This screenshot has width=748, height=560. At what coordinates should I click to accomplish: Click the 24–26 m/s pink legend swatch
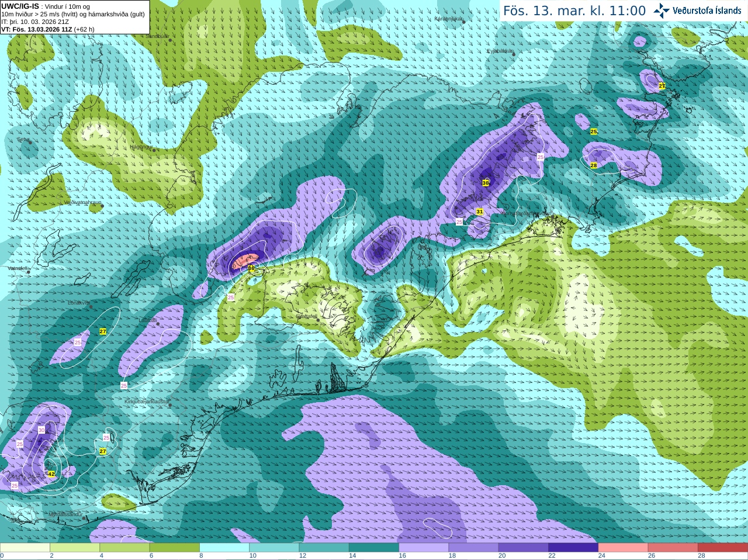(624, 548)
